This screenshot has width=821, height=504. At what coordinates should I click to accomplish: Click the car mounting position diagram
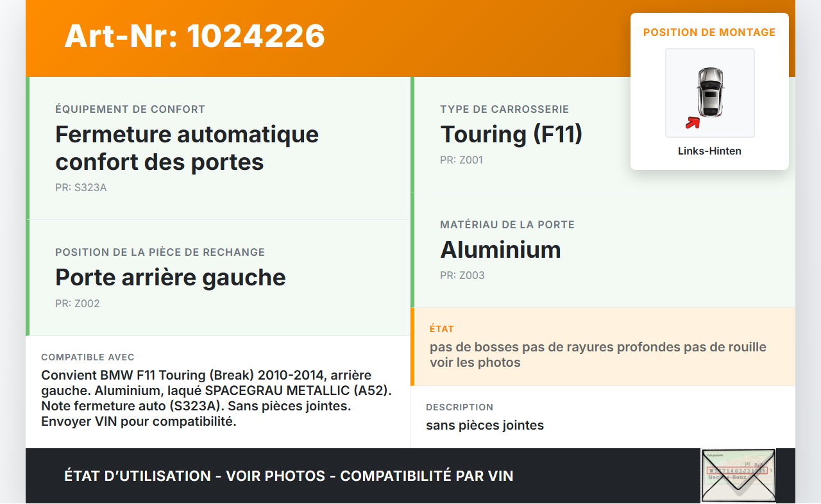tap(709, 93)
